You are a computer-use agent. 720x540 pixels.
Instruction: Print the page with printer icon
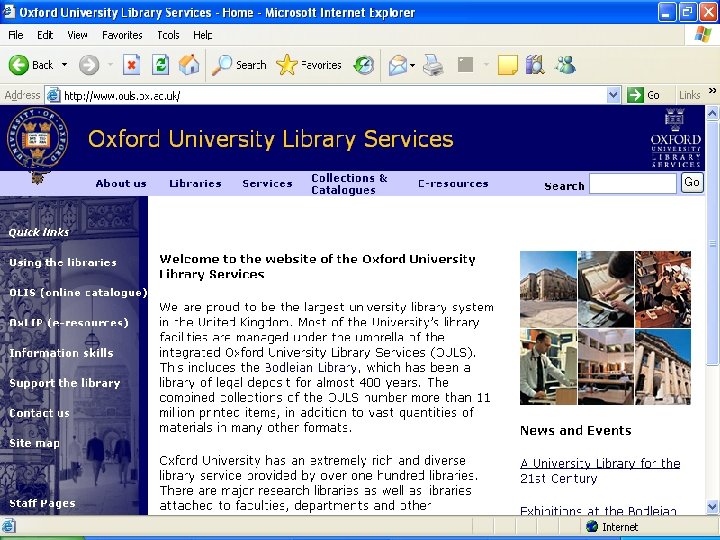(x=433, y=65)
